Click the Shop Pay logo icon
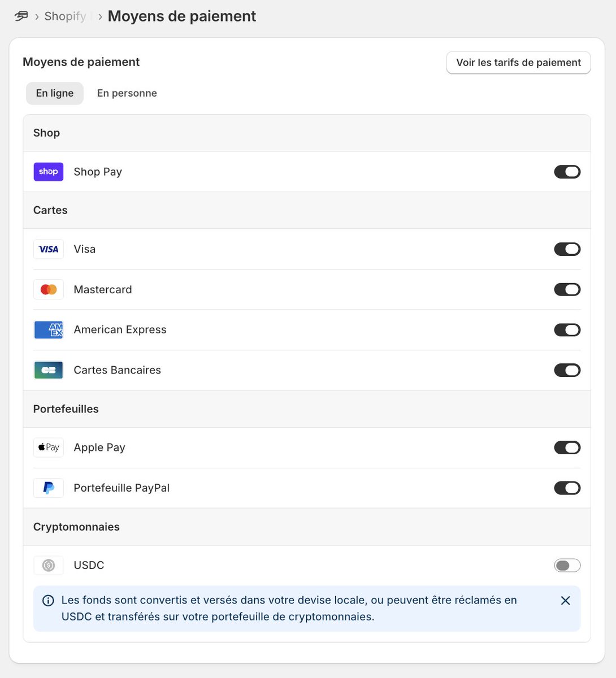 point(49,172)
